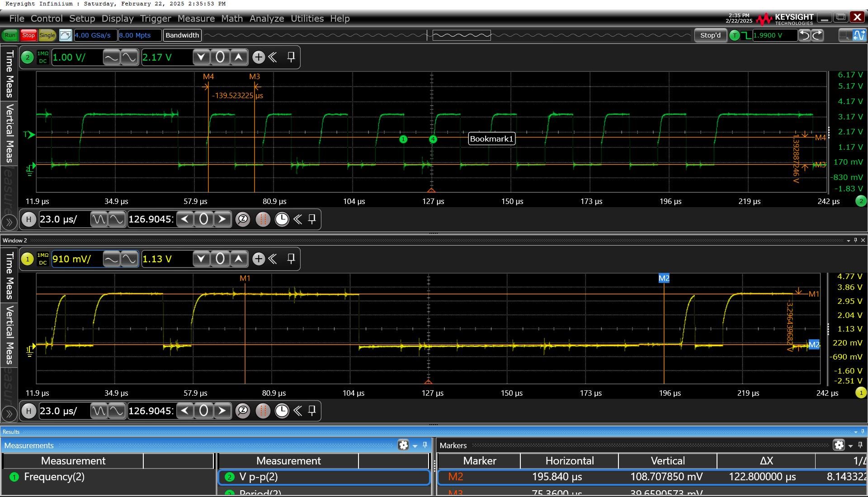The image size is (868, 497).
Task: Toggle trigger edge slope button
Action: point(746,35)
